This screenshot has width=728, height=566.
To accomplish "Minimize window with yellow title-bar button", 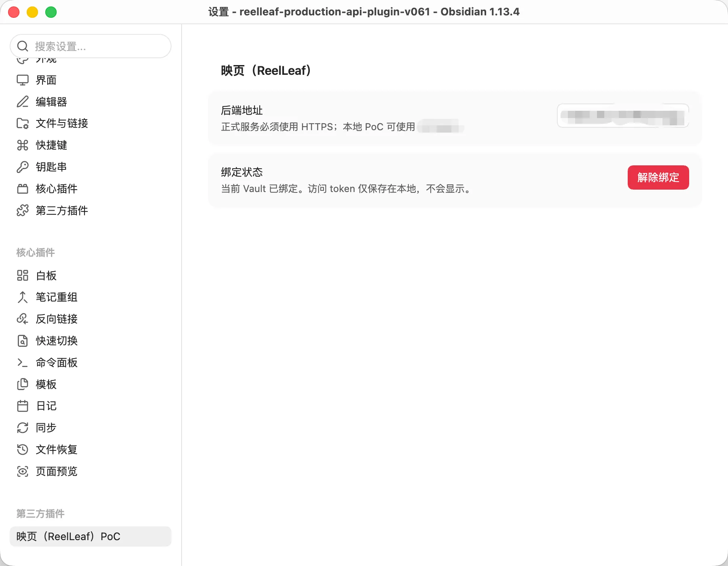I will 32,12.
